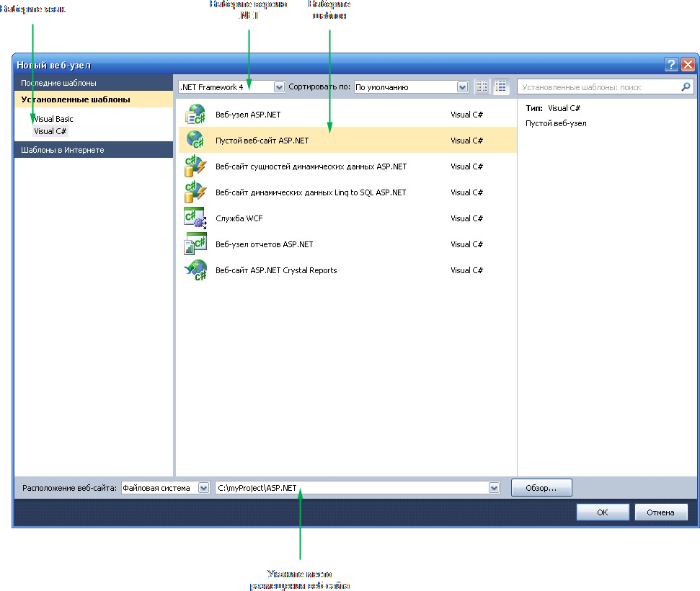The height and width of the screenshot is (591, 700).
Task: Open the Файловая система location type dropdown
Action: (x=203, y=488)
